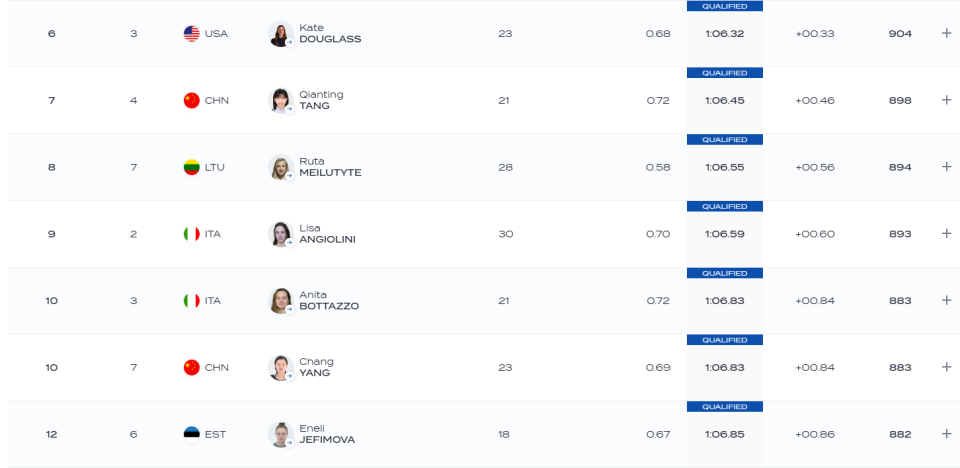Follow the Kate DOUGLASS name link

pyautogui.click(x=330, y=34)
